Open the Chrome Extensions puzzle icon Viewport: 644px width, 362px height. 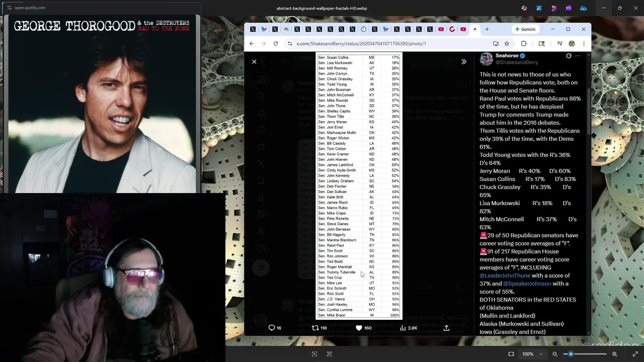click(x=524, y=44)
